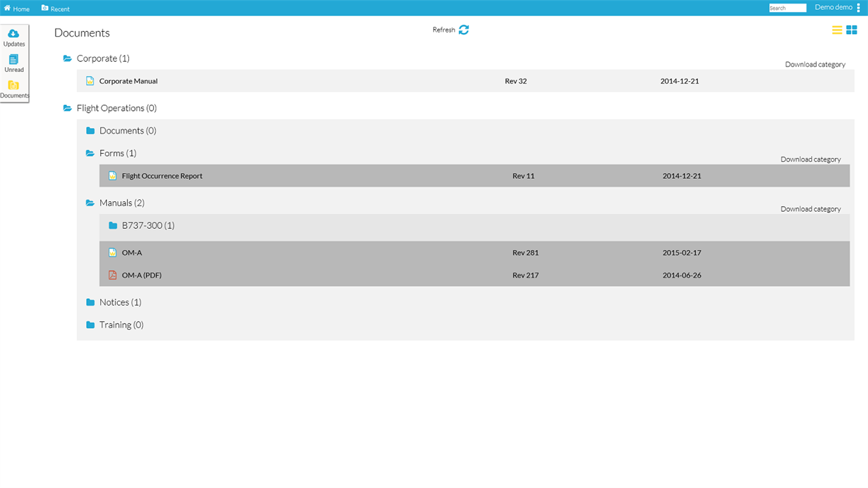The height and width of the screenshot is (488, 868).
Task: Click the 2014-06-26 date
Action: (682, 275)
